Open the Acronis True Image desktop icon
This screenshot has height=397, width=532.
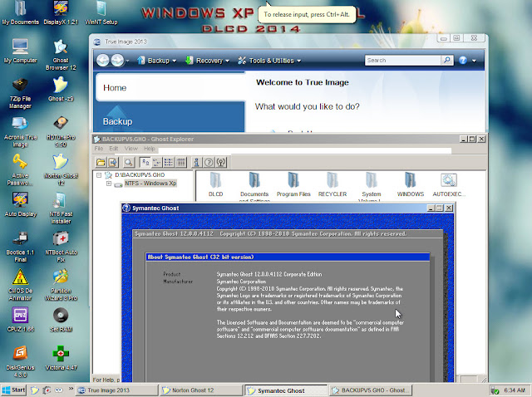(x=20, y=131)
